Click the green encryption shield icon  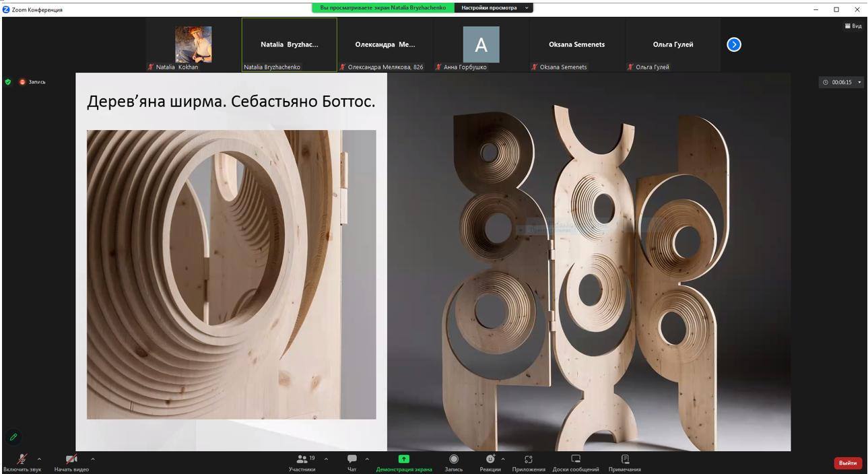click(8, 82)
